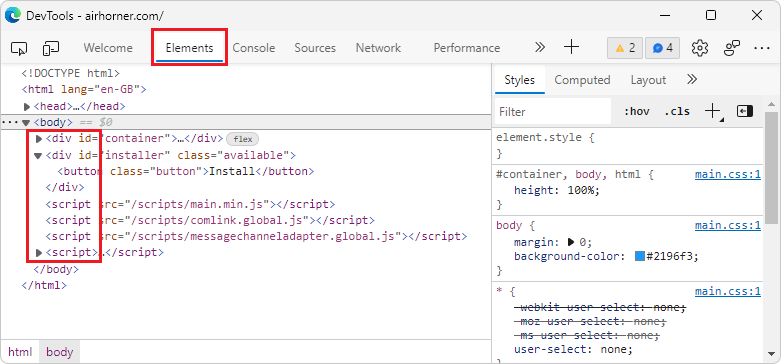The height and width of the screenshot is (364, 781).
Task: Open DevTools Settings gear icon
Action: [x=700, y=48]
